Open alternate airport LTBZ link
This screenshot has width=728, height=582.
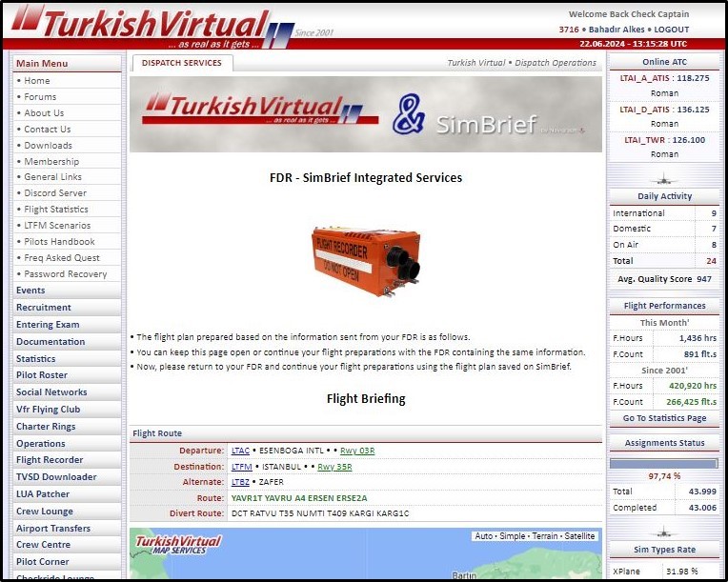[x=240, y=482]
